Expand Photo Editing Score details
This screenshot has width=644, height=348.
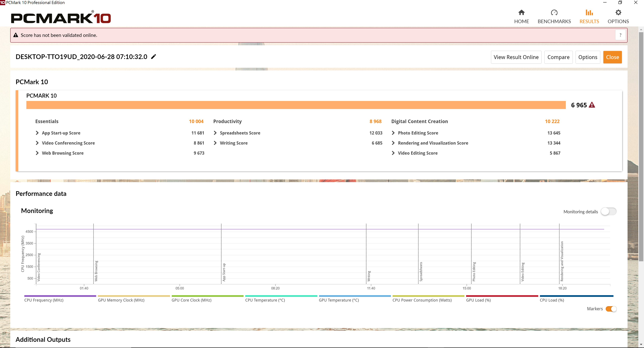(x=393, y=133)
